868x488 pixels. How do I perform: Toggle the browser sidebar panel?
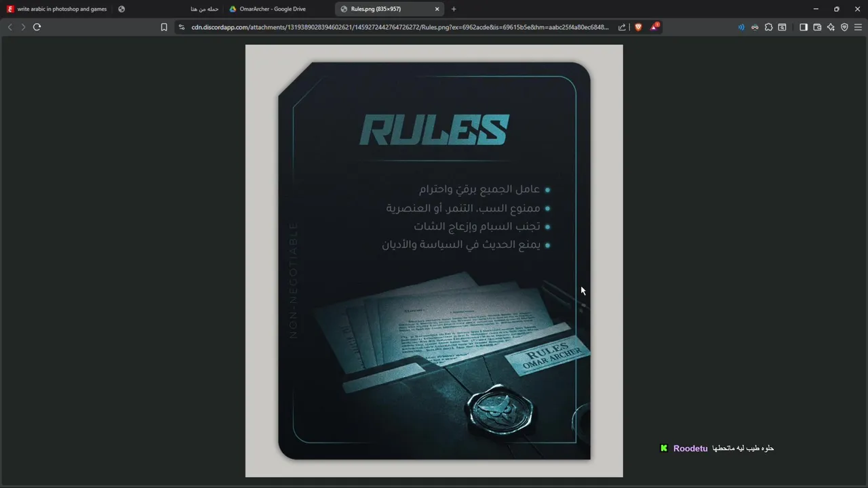[x=804, y=27]
